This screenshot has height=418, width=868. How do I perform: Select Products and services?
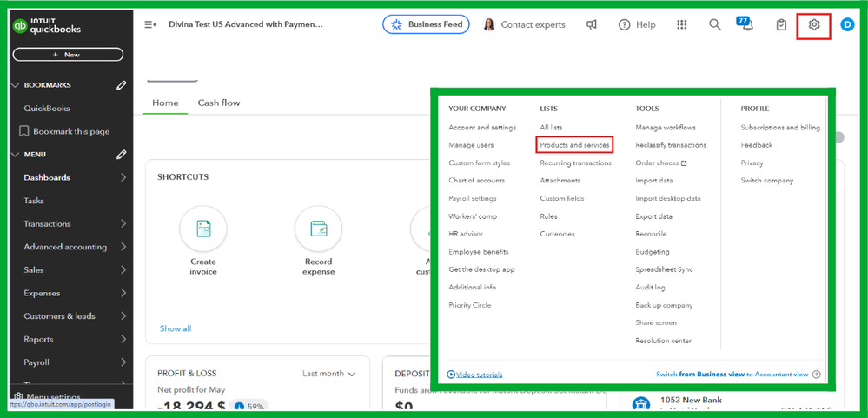pyautogui.click(x=574, y=145)
